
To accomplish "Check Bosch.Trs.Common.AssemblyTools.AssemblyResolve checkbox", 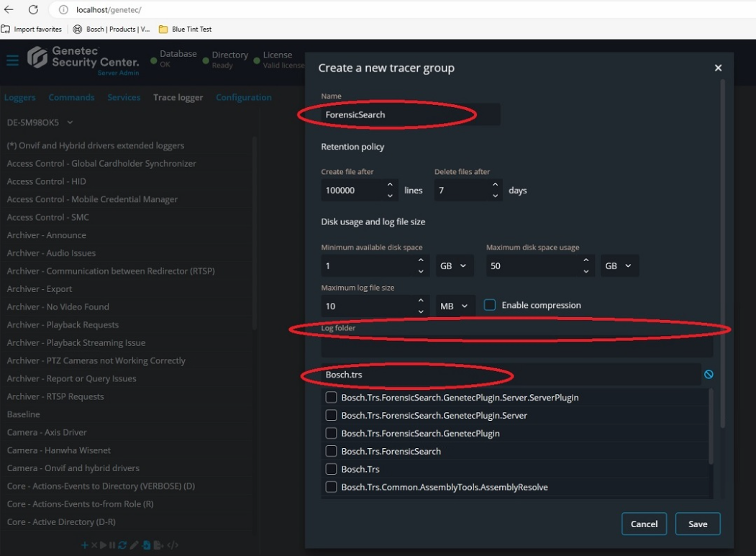I will 331,486.
